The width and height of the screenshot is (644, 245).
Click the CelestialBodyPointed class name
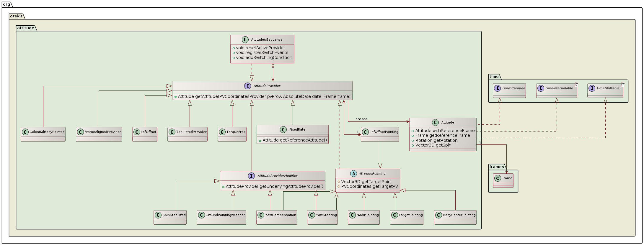(x=47, y=132)
